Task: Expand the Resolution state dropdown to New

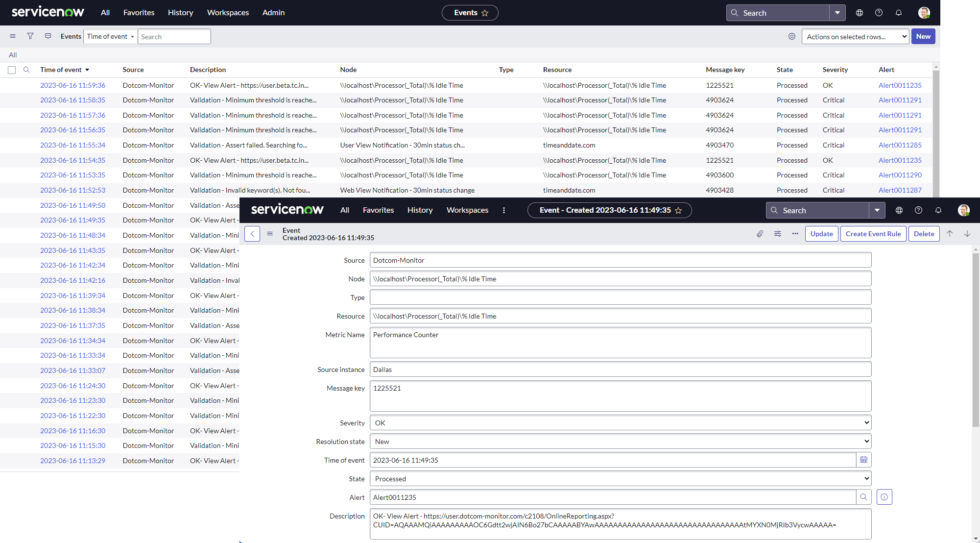Action: [x=620, y=441]
